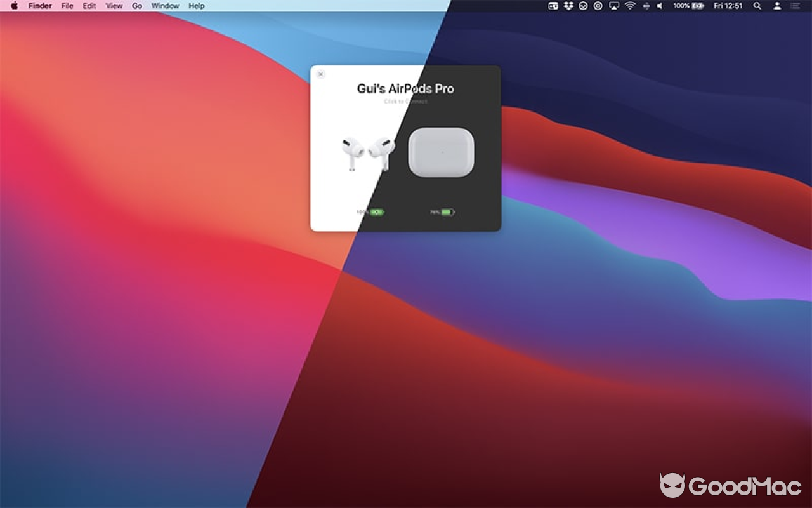The width and height of the screenshot is (812, 508).
Task: Open the AirPlay display menu icon
Action: click(x=613, y=6)
